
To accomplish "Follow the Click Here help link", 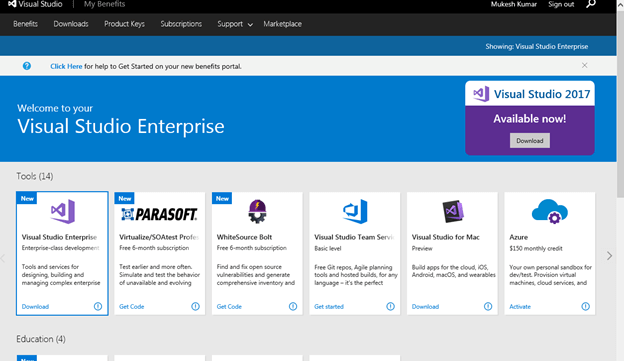I will tap(66, 66).
